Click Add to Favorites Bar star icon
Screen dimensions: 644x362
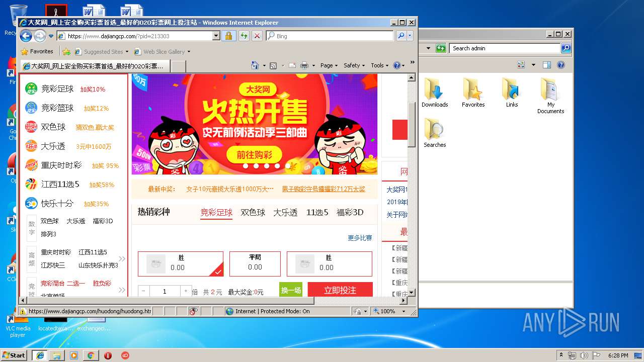click(66, 51)
